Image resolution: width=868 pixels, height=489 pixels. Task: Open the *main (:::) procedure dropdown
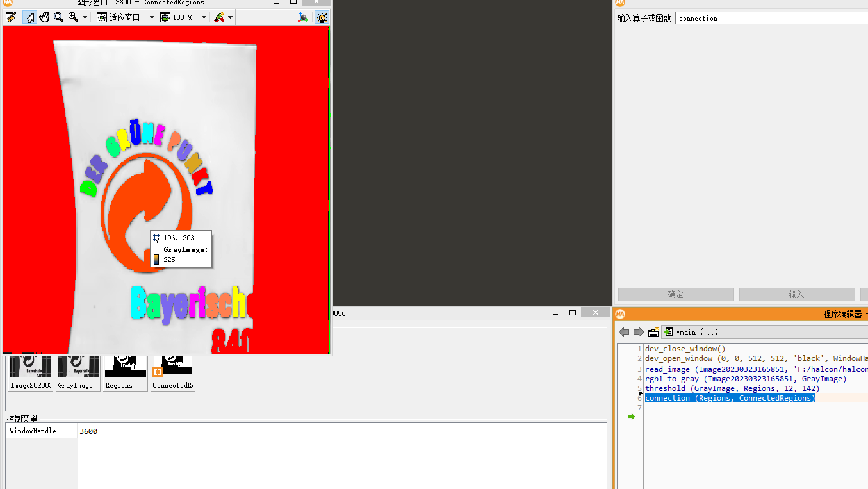pos(766,332)
